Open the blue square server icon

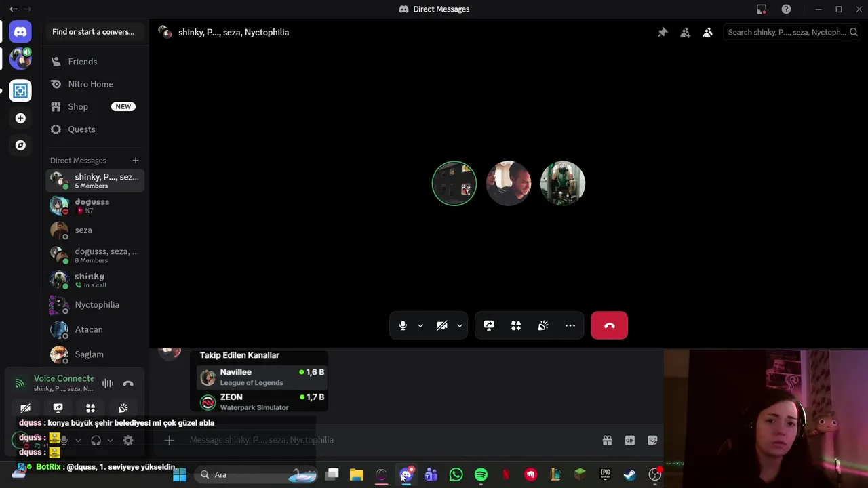point(20,91)
